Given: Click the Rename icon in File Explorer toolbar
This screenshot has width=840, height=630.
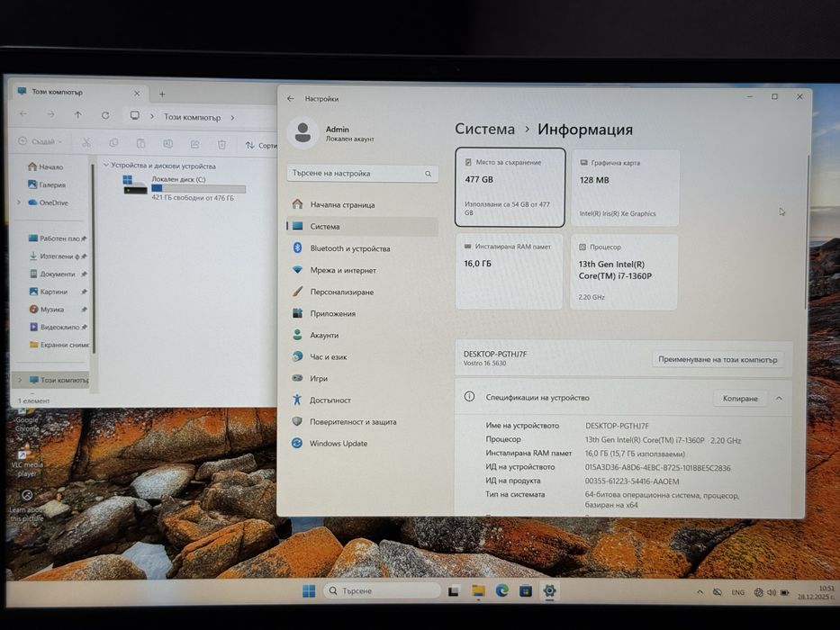Looking at the screenshot, I should tap(167, 144).
